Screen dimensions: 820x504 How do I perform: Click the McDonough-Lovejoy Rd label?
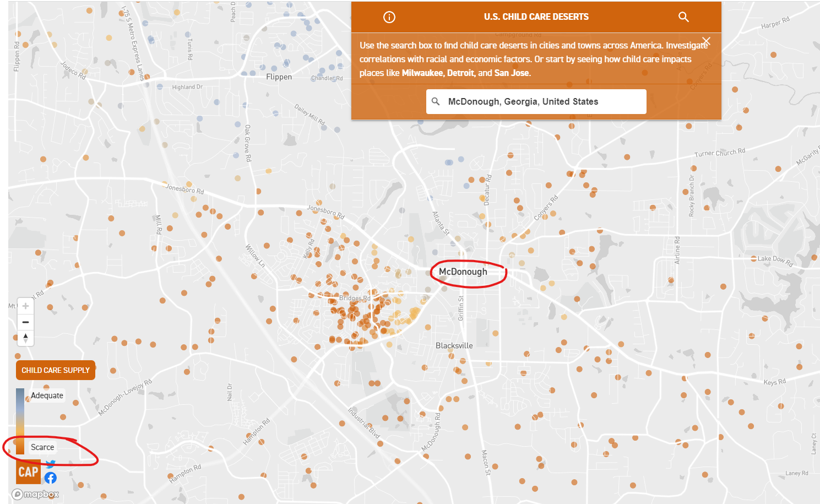click(125, 398)
